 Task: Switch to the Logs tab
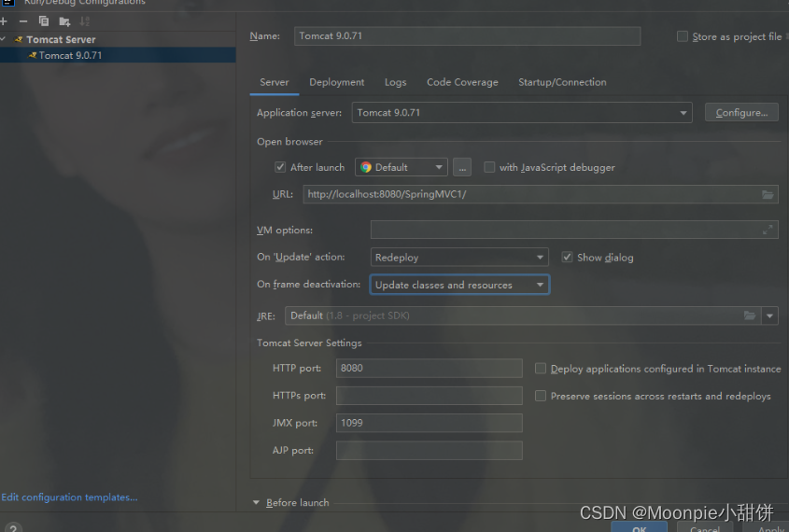coord(396,82)
